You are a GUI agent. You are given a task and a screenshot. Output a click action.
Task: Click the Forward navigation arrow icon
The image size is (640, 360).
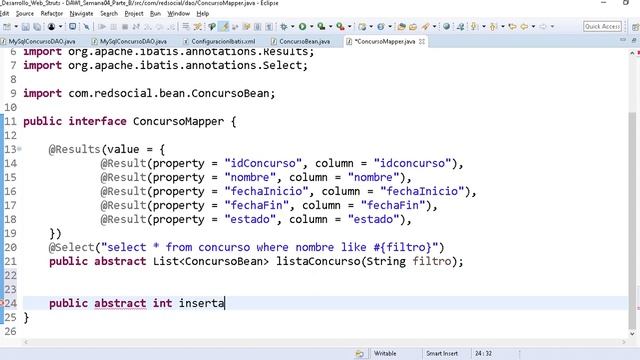(543, 27)
